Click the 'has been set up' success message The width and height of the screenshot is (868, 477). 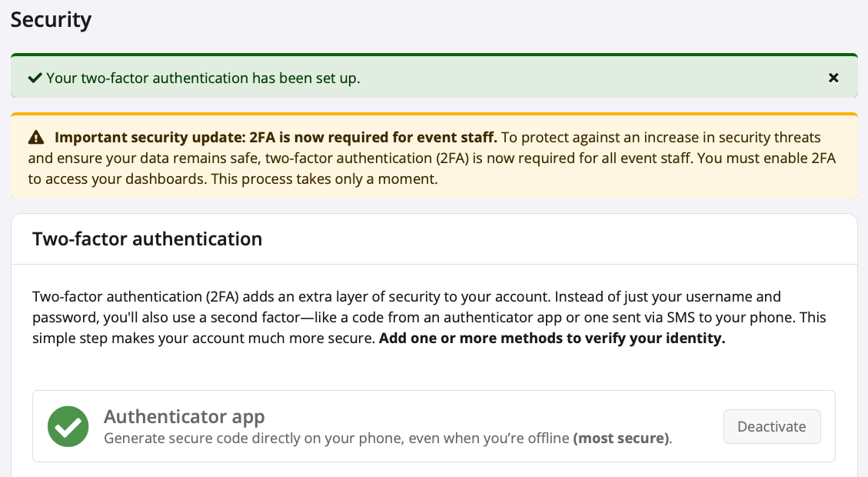click(x=203, y=78)
